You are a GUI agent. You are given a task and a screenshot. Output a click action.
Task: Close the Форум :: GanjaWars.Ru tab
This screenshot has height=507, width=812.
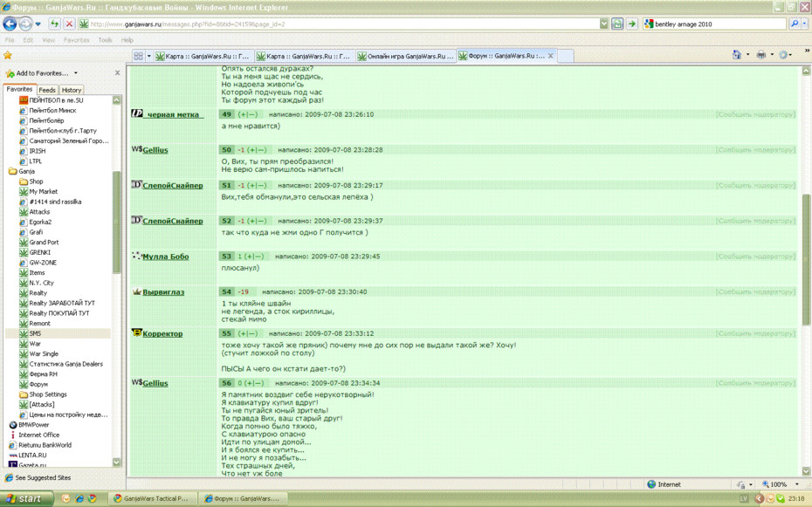point(550,56)
